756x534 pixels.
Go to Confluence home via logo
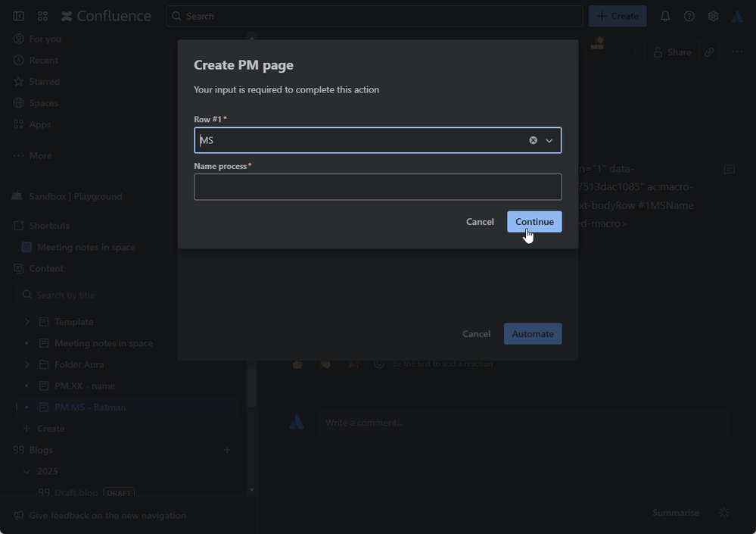tap(107, 16)
